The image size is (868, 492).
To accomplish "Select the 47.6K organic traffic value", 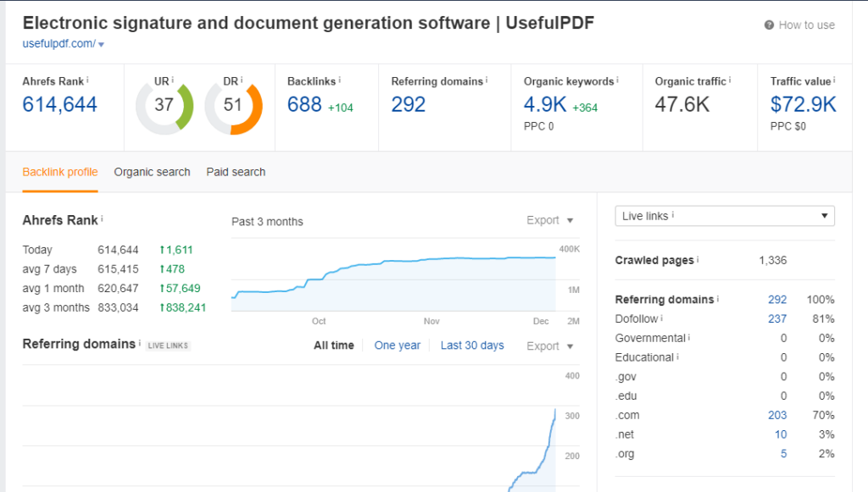I will click(682, 104).
